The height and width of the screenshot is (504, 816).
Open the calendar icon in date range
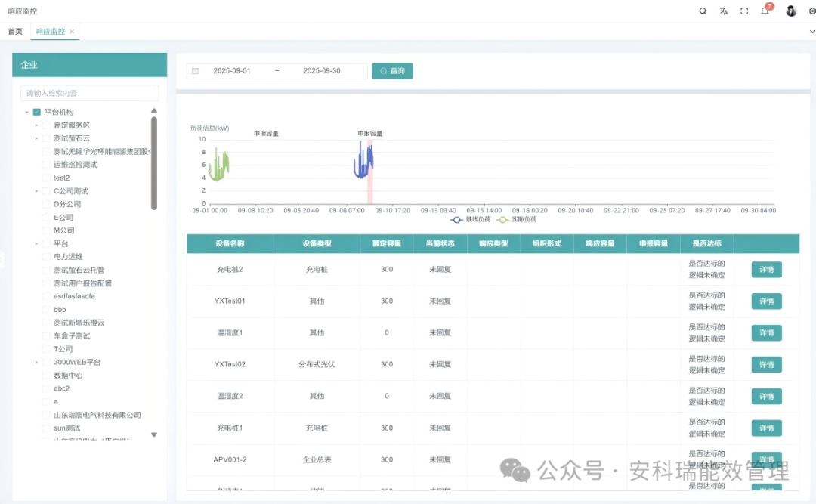(195, 71)
